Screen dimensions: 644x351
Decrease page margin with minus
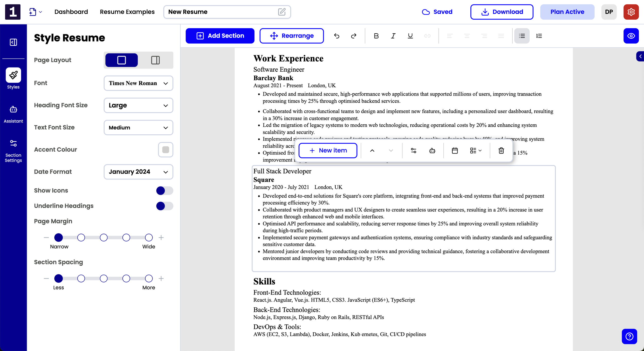coord(46,238)
